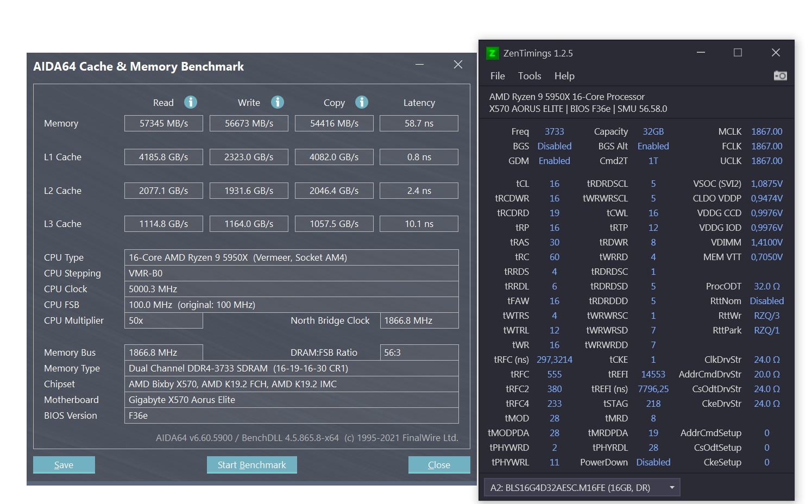Click the CPU Type field showing Ryzen 9 5950X
This screenshot has width=812, height=504.
292,257
